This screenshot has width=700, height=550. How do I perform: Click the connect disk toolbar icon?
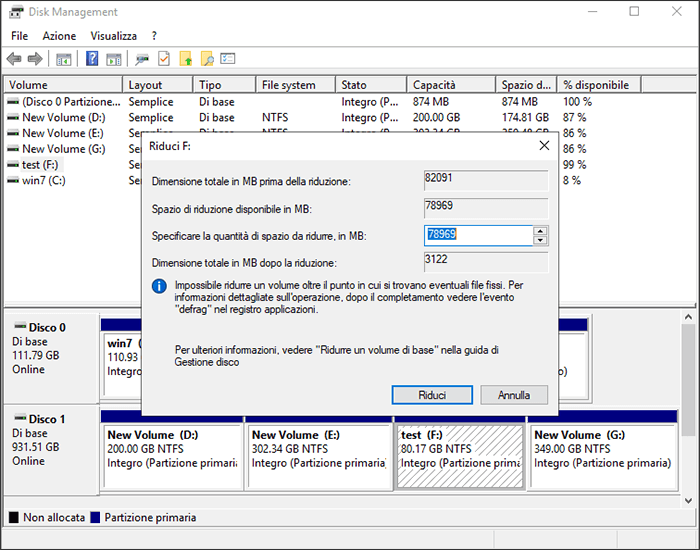pyautogui.click(x=142, y=59)
